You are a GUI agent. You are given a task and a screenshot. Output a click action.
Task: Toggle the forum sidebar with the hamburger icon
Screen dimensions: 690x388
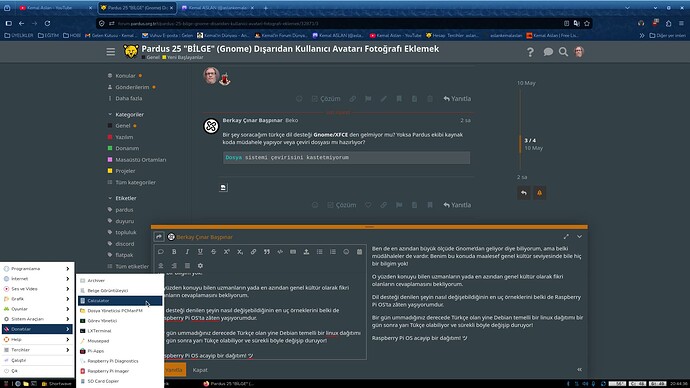click(110, 52)
